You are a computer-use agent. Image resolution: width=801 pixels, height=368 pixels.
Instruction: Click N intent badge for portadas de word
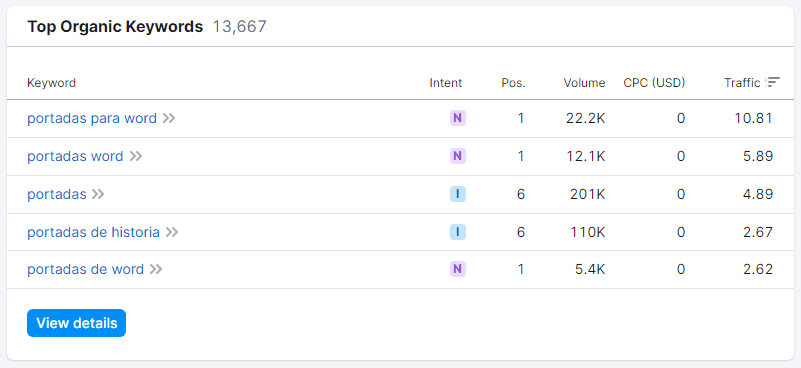458,269
